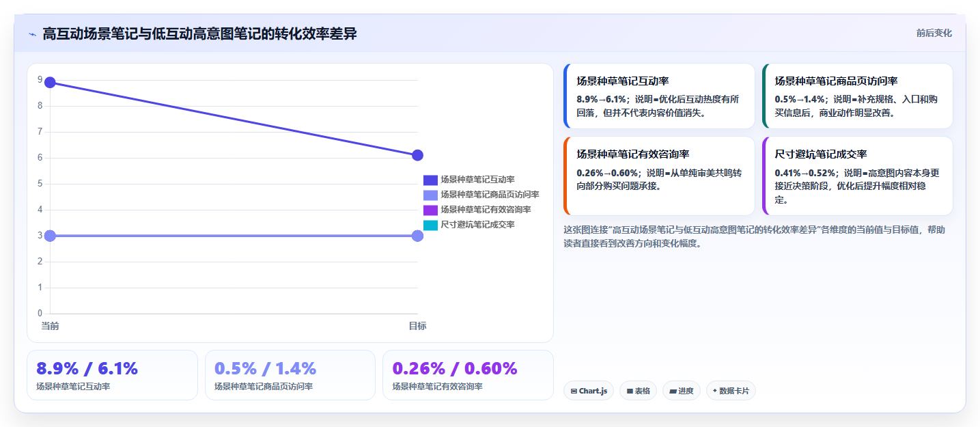Click the 前后变化 label in header
Viewport: 980px width, 427px height.
pos(934,33)
